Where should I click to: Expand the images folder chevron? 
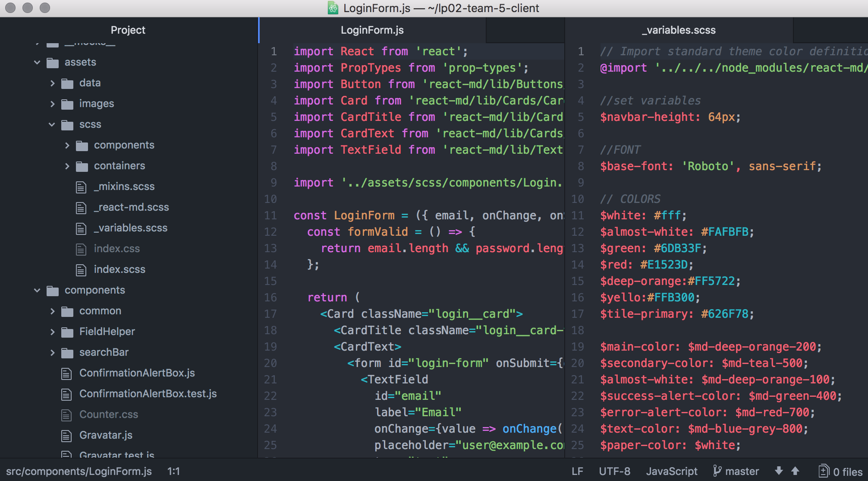click(x=52, y=104)
